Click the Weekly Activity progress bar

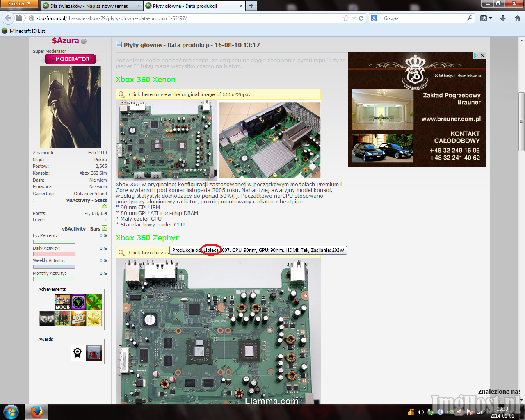click(x=54, y=267)
